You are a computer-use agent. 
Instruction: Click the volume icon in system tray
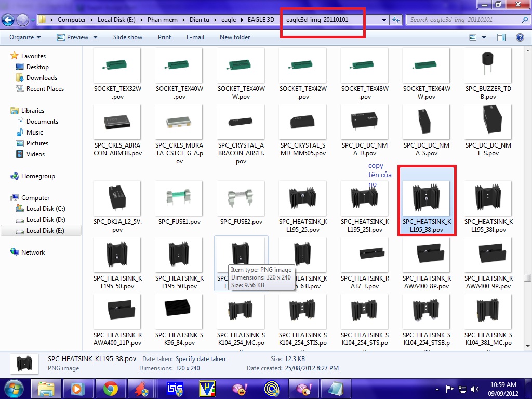click(x=475, y=389)
